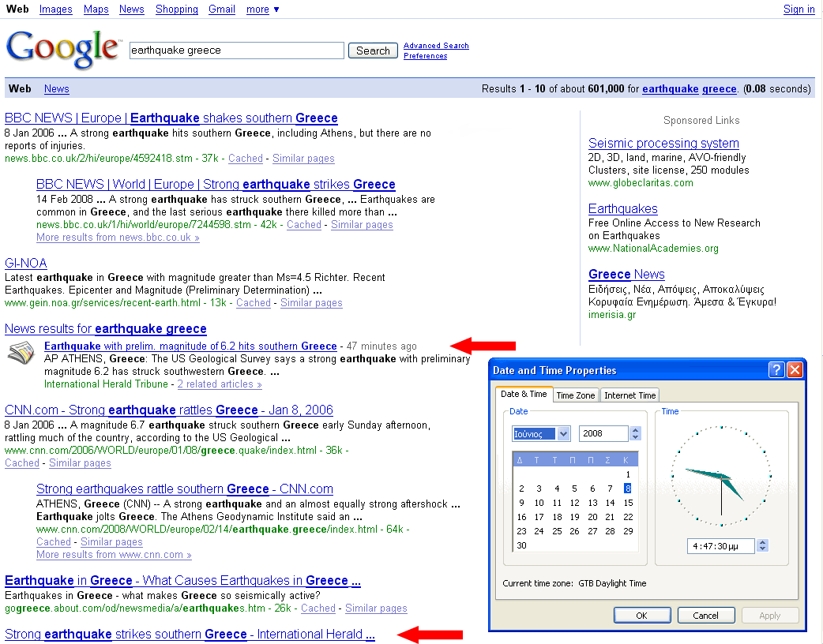Open Preferences link
The height and width of the screenshot is (644, 823).
(425, 56)
